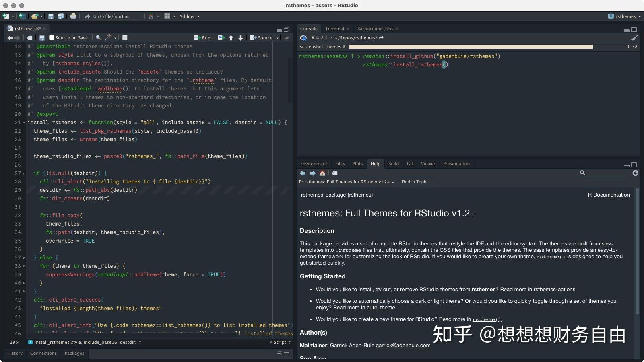The height and width of the screenshot is (362, 644).
Task: Click the screenshot_themes.R job progress bar
Action: (x=471, y=47)
